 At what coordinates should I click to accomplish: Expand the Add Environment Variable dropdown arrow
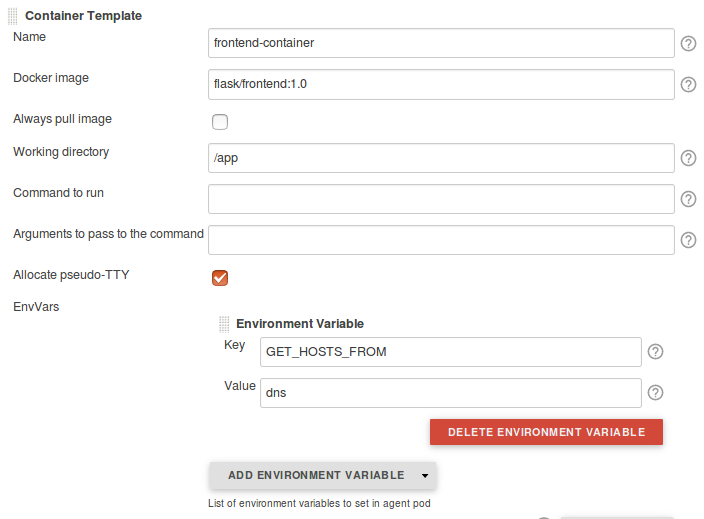point(425,476)
